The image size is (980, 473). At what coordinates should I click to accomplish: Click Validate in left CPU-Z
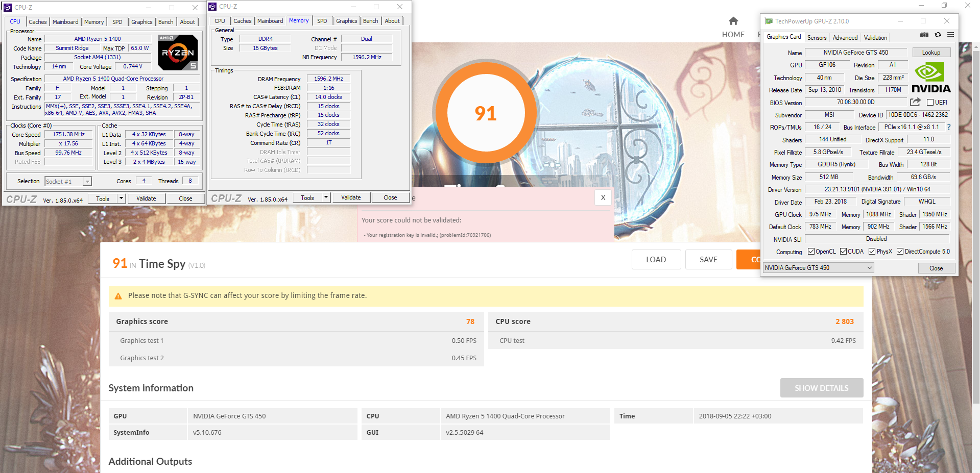coord(146,198)
